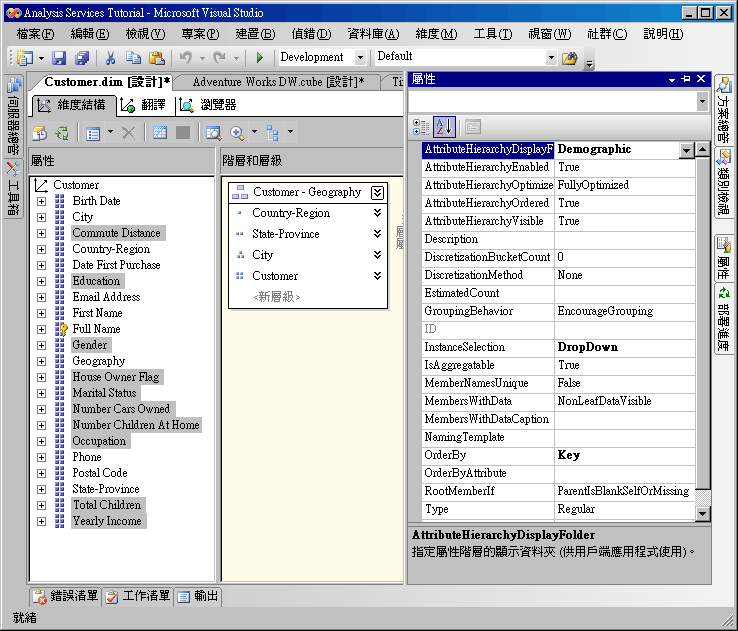Switch to the 瀏覽器 tab
Screen dimensions: 738x631
208,105
